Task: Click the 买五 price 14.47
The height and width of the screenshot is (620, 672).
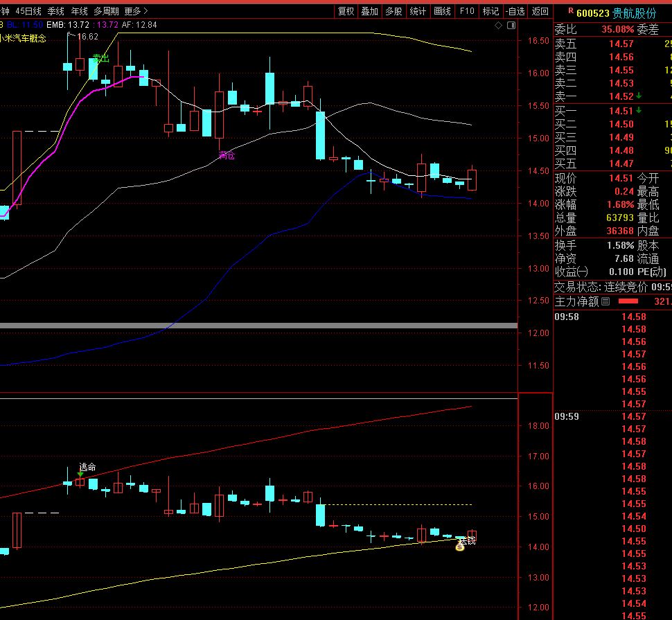Action: [621, 163]
